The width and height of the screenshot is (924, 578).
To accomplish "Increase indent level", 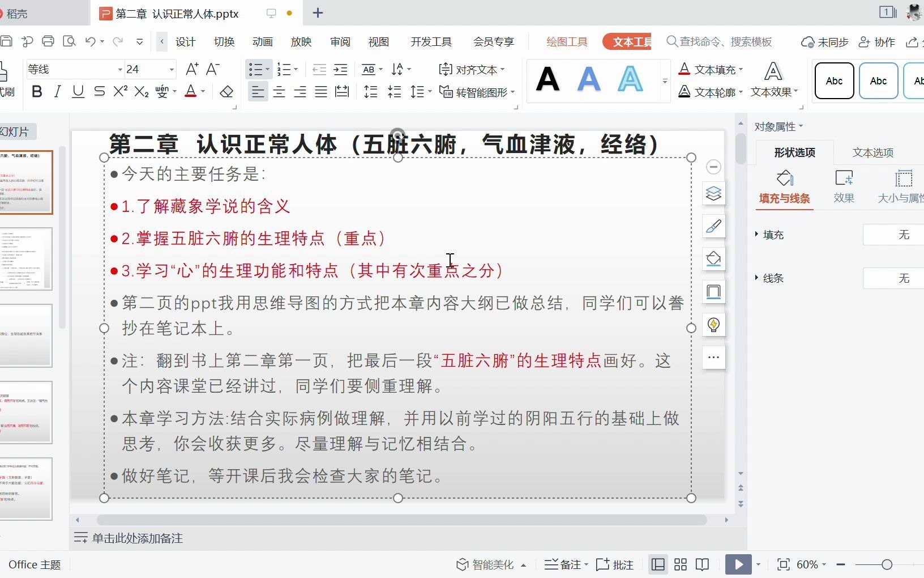I will (x=340, y=70).
